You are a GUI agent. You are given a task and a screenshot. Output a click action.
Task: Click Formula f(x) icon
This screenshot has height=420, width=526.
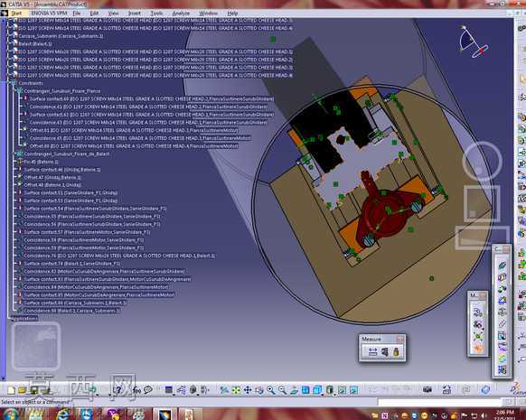click(136, 390)
